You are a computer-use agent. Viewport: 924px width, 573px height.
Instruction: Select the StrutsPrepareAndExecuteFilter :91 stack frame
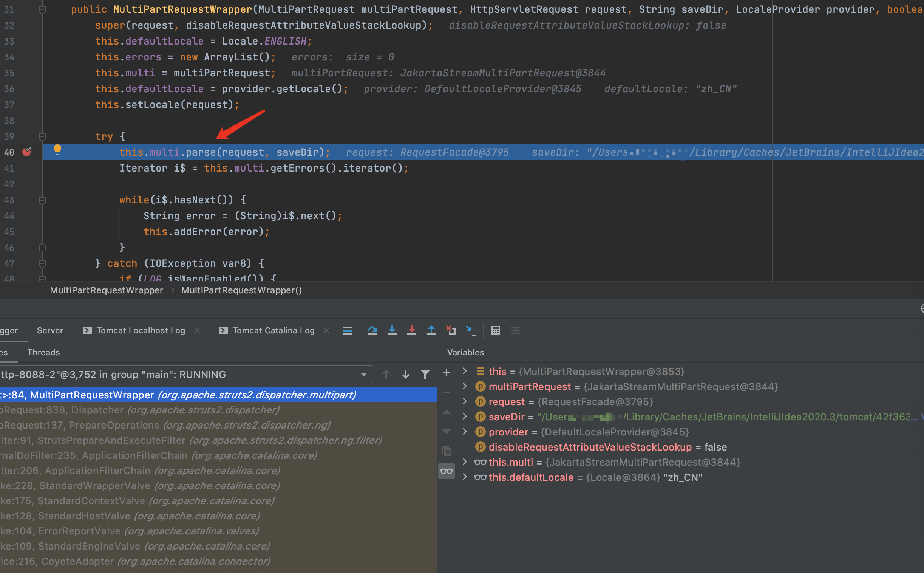click(x=218, y=440)
